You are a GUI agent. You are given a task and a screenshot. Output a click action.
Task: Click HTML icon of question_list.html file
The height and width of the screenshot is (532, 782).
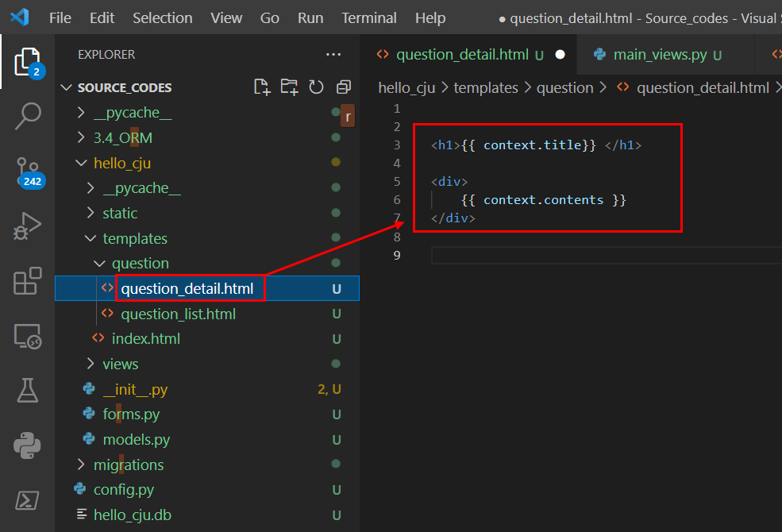click(x=107, y=313)
